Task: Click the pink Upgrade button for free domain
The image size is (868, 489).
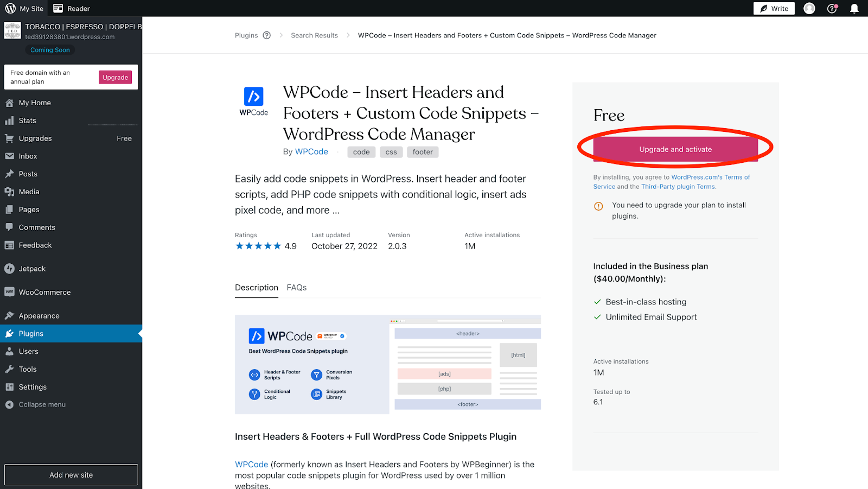Action: click(x=115, y=77)
